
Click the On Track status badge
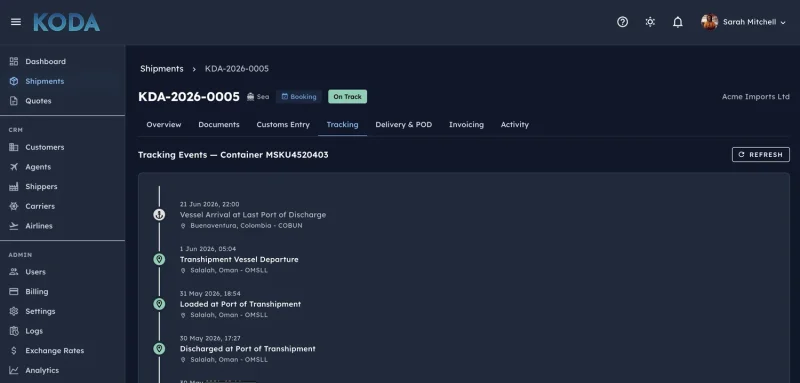tap(347, 96)
